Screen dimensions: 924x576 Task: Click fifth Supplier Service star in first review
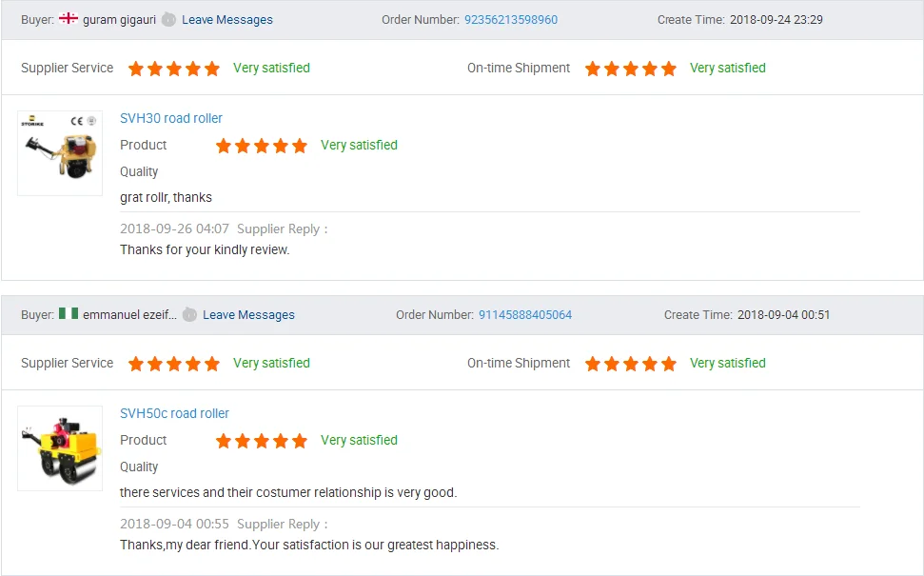coord(212,69)
